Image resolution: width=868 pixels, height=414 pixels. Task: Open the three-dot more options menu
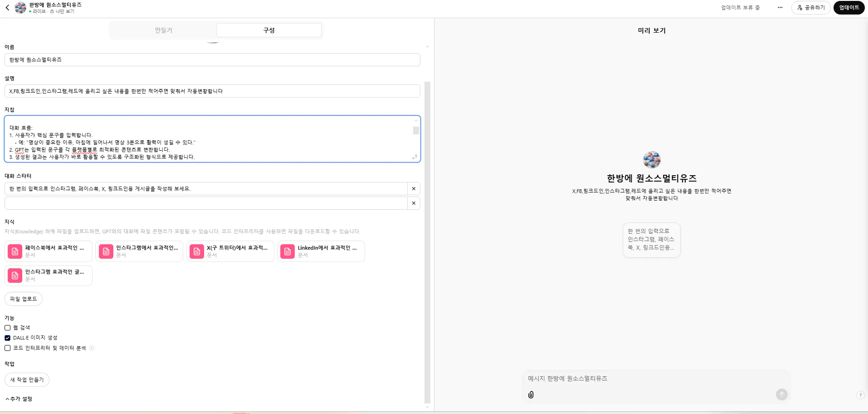click(x=780, y=8)
